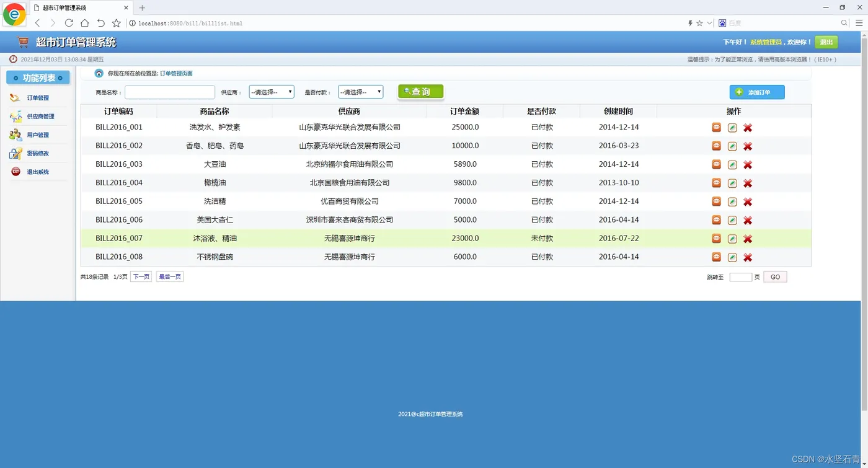Go to next page via 下一页
Image resolution: width=868 pixels, height=468 pixels.
point(141,276)
